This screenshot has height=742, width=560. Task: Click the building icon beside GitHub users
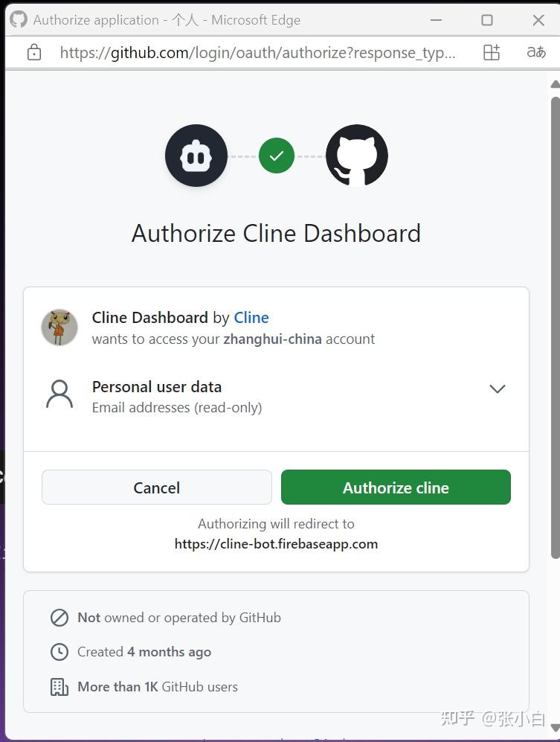[59, 687]
